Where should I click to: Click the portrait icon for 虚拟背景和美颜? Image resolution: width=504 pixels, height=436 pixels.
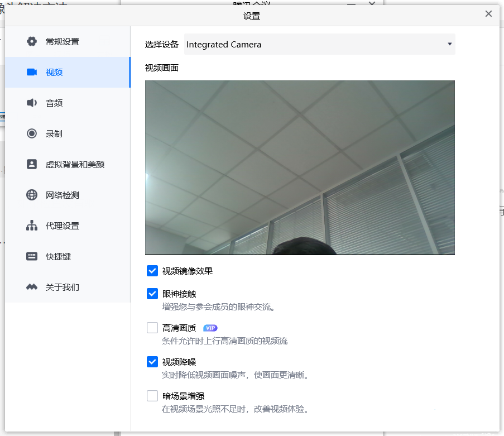[x=31, y=164]
